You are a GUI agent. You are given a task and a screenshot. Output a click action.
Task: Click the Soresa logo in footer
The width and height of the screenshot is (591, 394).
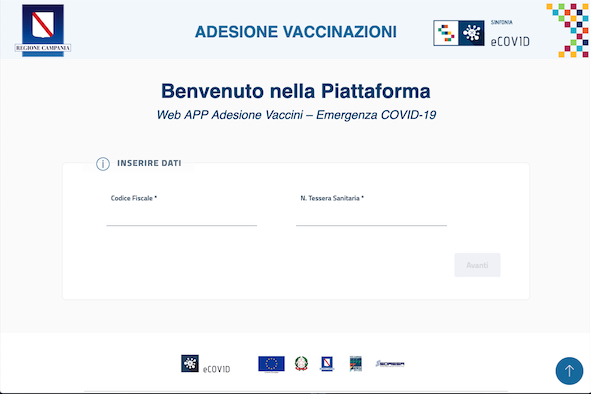[x=390, y=364]
